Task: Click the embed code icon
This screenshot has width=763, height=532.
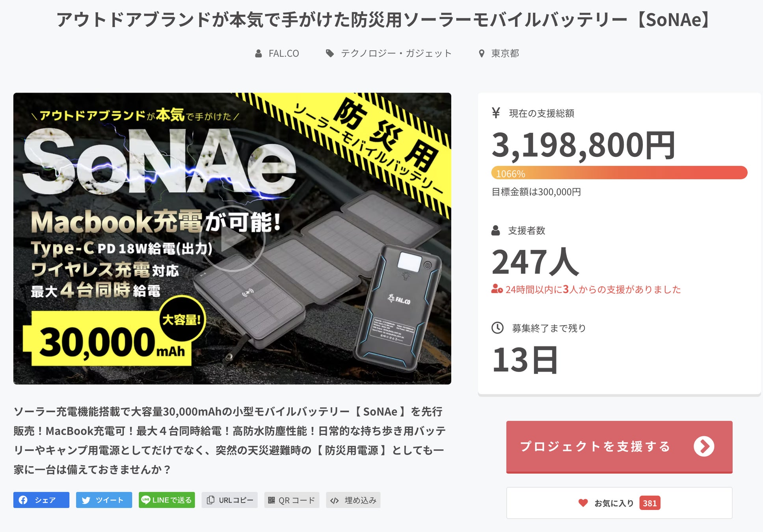Action: pyautogui.click(x=335, y=500)
